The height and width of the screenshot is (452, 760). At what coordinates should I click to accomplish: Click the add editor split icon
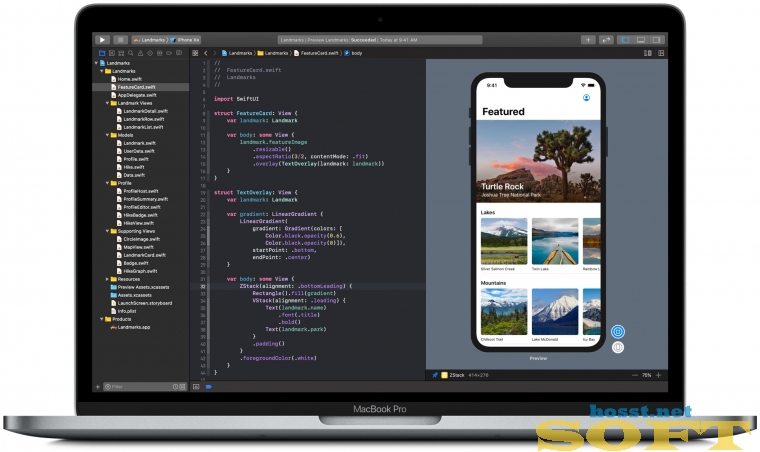[x=661, y=53]
